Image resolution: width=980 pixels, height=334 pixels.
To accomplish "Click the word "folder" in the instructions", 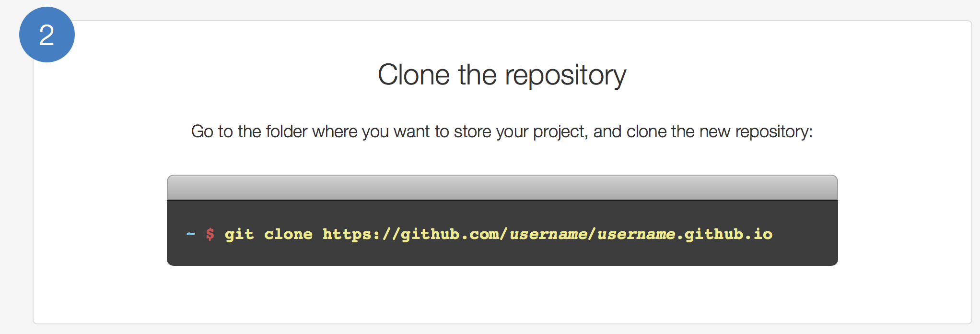I will tap(287, 131).
